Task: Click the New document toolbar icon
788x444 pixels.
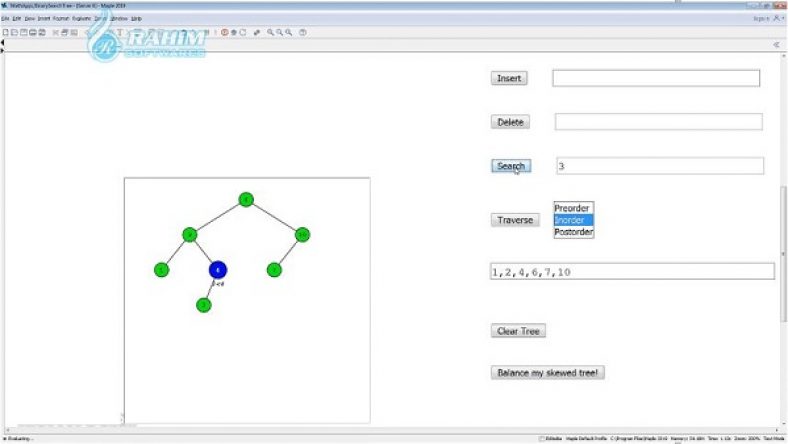Action: [x=6, y=32]
